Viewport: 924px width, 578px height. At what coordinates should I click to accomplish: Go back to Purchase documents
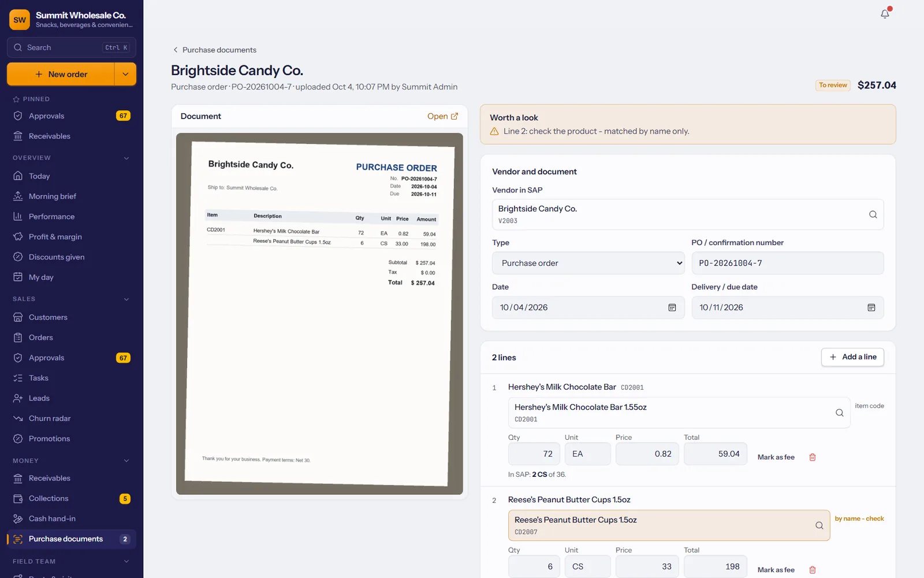pos(214,50)
